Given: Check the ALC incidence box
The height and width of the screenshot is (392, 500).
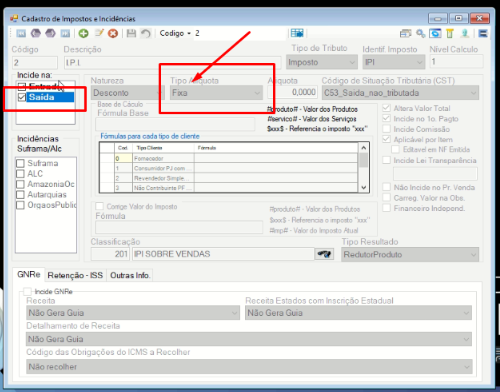Looking at the screenshot, I should tap(20, 174).
